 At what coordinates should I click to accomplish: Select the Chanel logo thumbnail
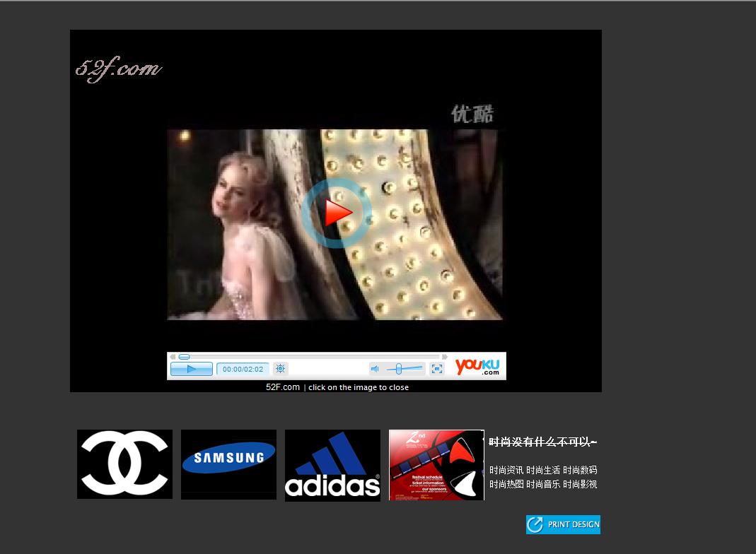click(125, 464)
